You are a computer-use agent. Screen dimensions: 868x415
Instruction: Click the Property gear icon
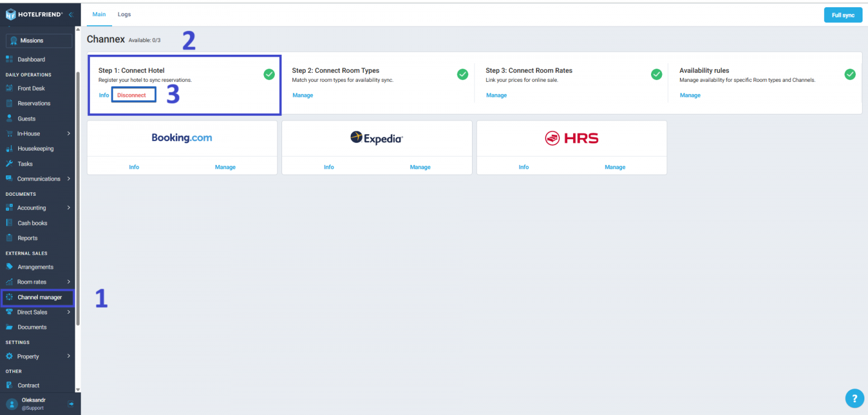pos(9,356)
